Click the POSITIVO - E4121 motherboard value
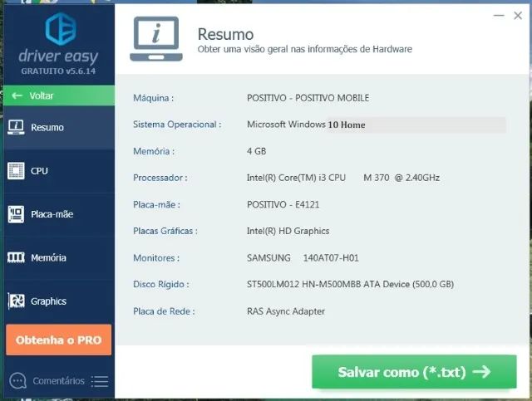The height and width of the screenshot is (401, 532). pos(283,204)
